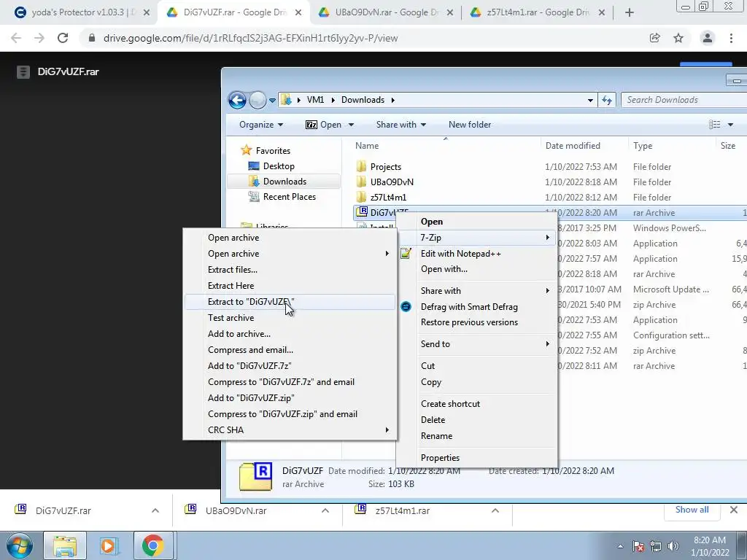Close the downloads bar with the X

734,510
